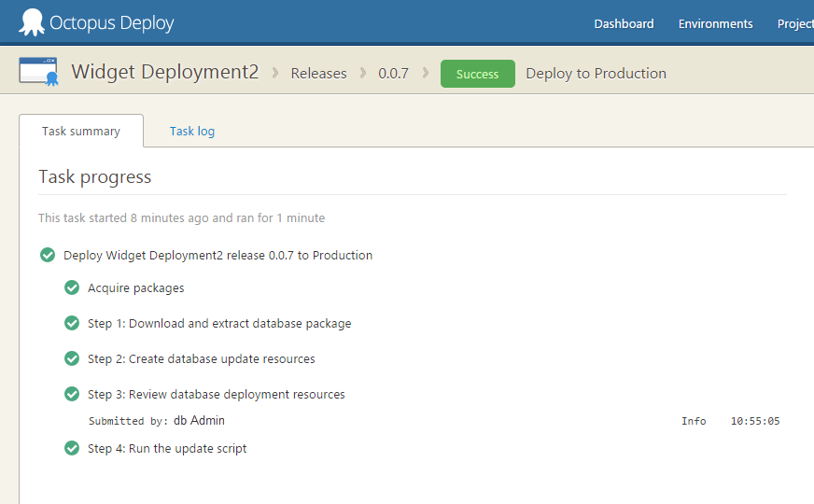Go to the Environments page

click(715, 24)
